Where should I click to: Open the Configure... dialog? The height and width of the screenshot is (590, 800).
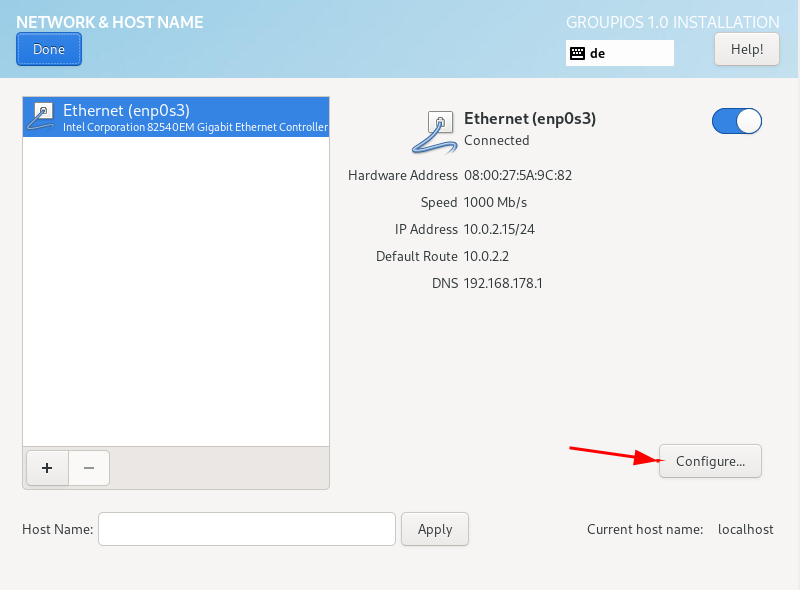(x=710, y=461)
